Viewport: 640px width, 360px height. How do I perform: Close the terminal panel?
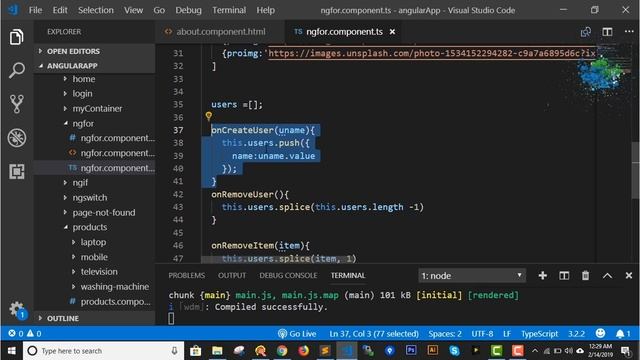tap(629, 276)
